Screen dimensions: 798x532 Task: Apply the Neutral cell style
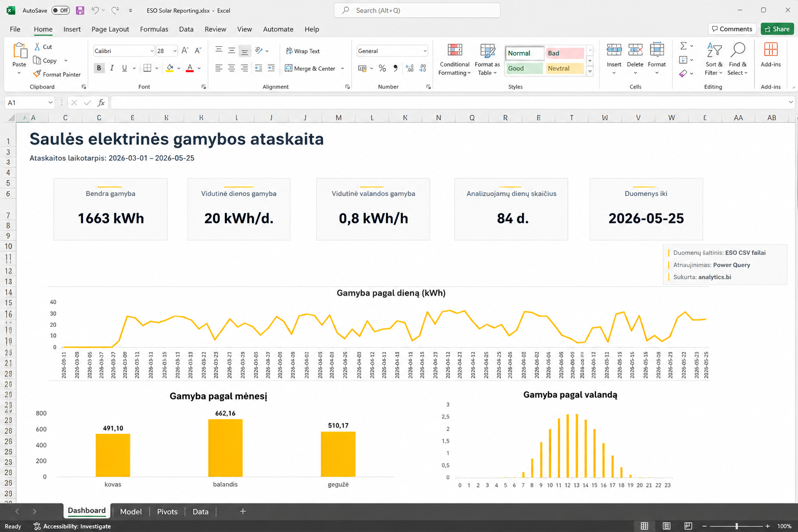tap(565, 68)
